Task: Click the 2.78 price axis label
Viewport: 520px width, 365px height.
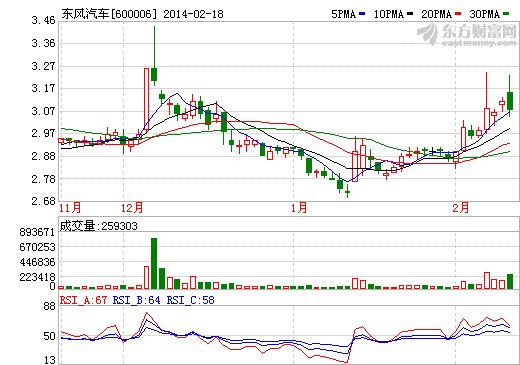Action: click(x=43, y=179)
